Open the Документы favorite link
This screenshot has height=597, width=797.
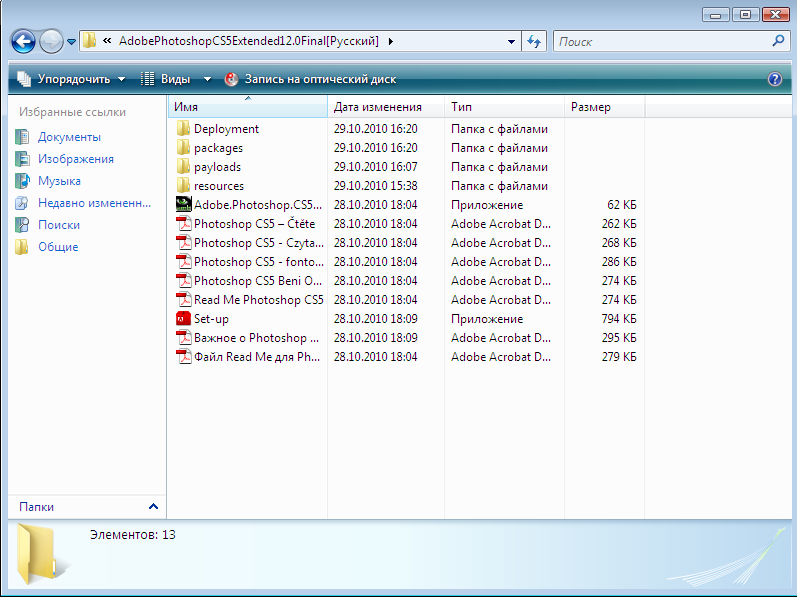[x=69, y=137]
